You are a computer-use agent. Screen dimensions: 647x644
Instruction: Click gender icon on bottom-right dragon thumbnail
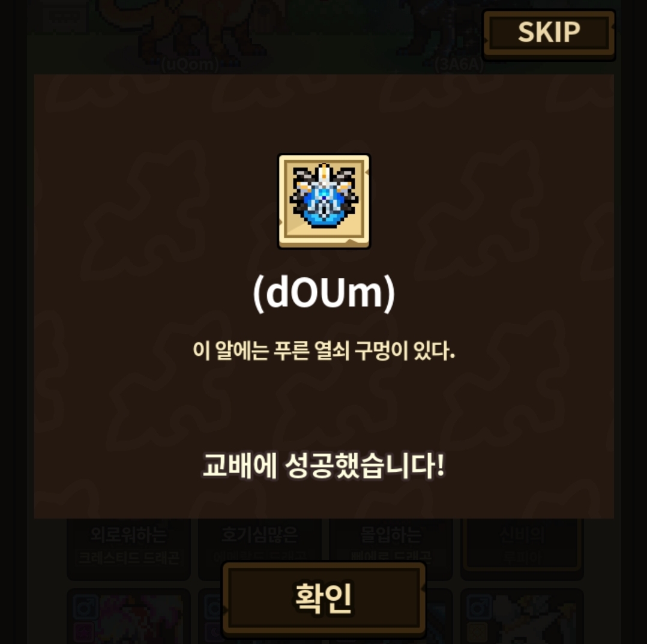[x=479, y=607]
